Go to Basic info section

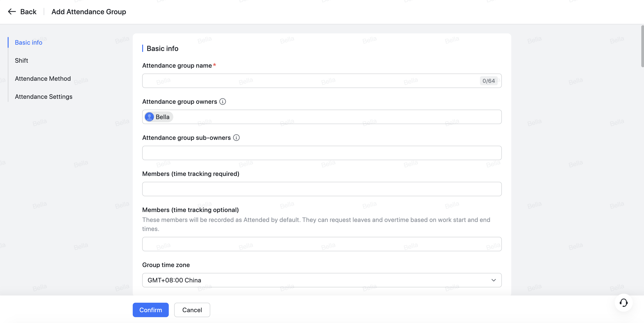coord(28,43)
